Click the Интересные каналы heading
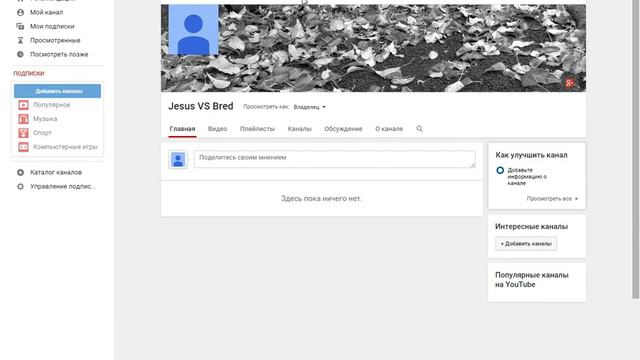Screen dimensions: 640x360 [x=531, y=227]
